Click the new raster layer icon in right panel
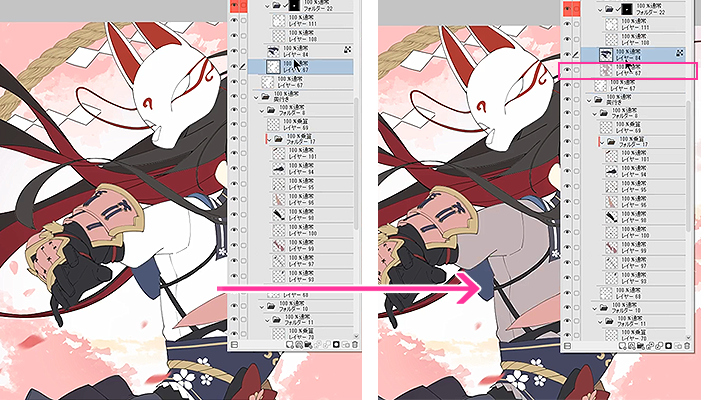The width and height of the screenshot is (701, 400). click(x=622, y=346)
